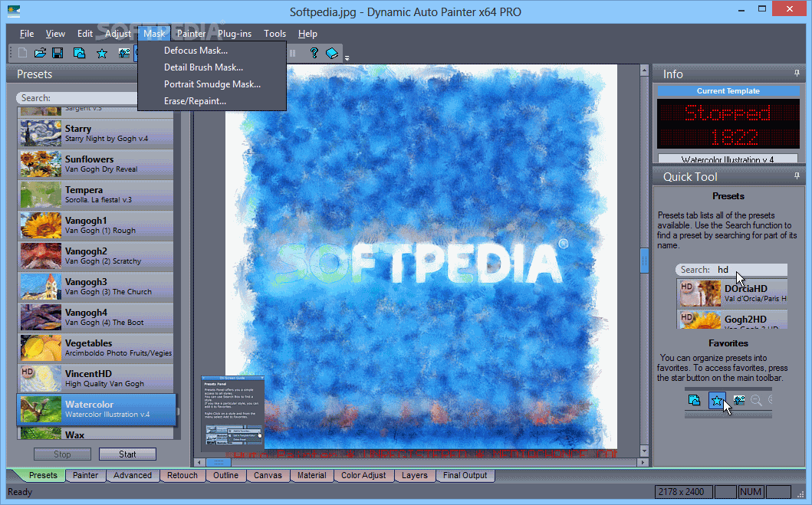Switch to the Canvas tab
The image size is (812, 505).
(268, 475)
